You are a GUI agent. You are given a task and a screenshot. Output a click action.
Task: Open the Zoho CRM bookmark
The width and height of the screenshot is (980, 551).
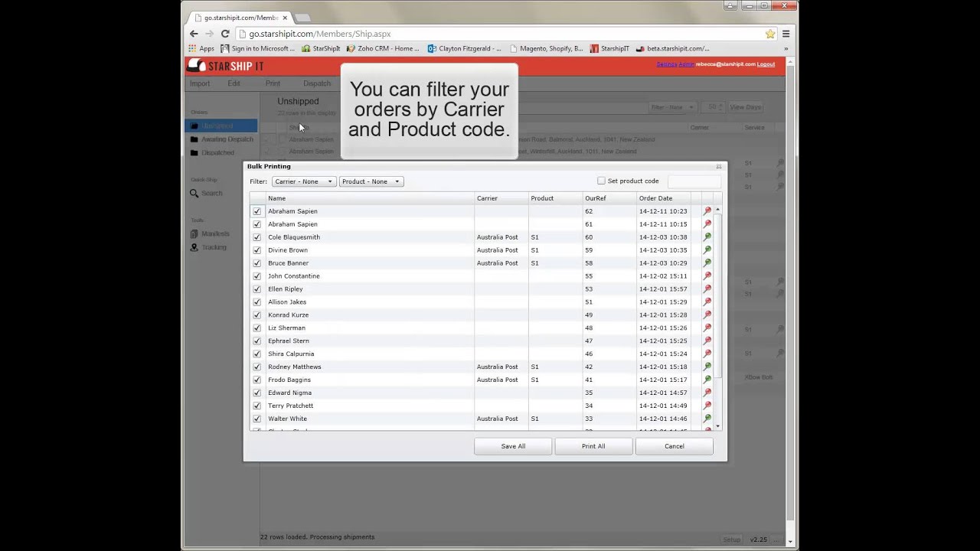coord(383,48)
